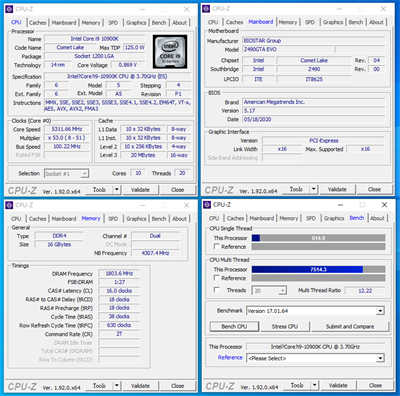
Task: Click the Single Thread This Processor score bar
Action: coord(318,238)
